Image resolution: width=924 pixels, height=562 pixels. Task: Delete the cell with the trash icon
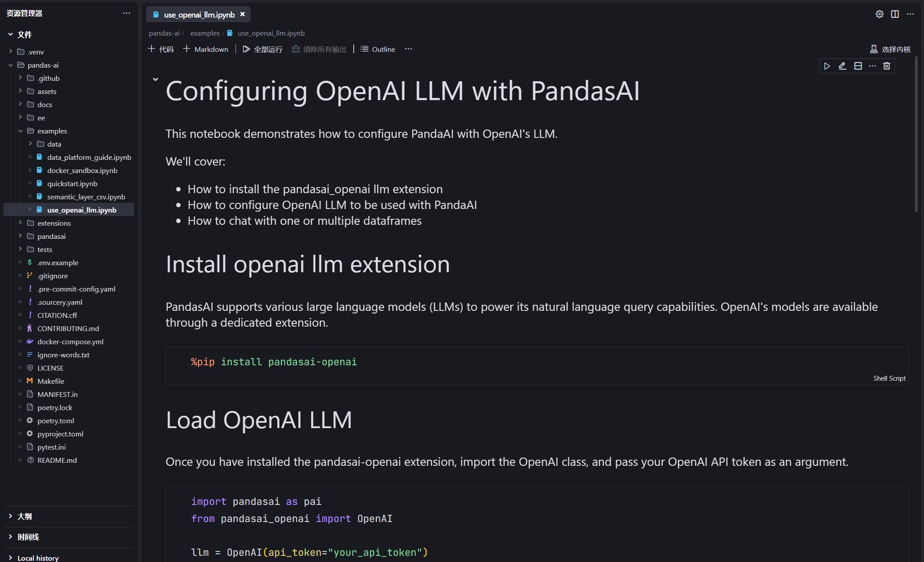[887, 66]
